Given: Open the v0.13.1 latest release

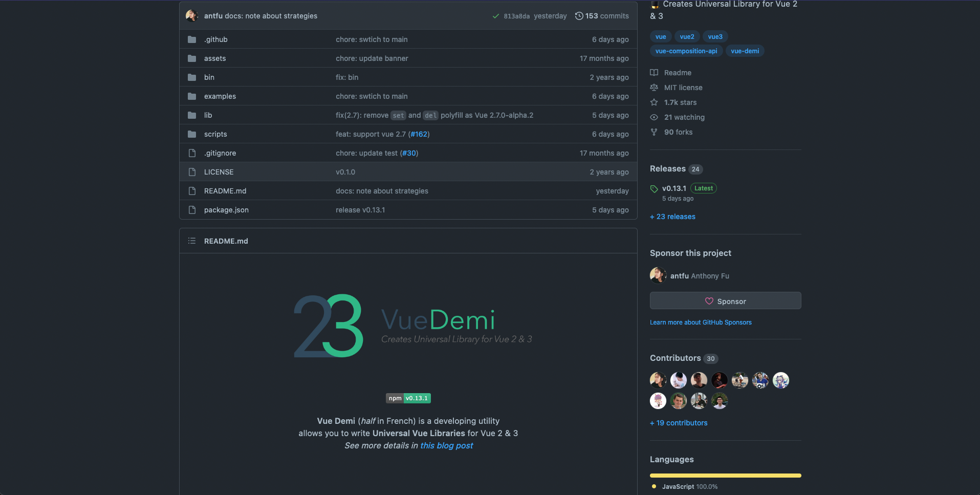Looking at the screenshot, I should pos(674,188).
